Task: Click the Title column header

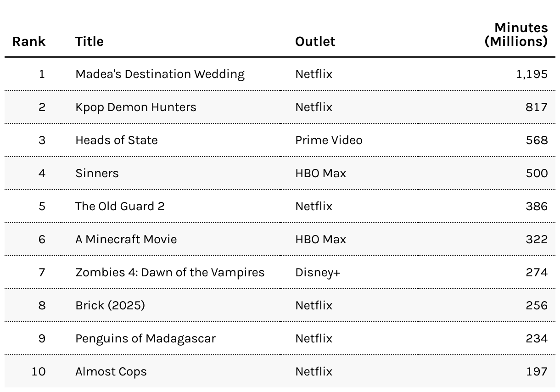Action: pos(90,41)
